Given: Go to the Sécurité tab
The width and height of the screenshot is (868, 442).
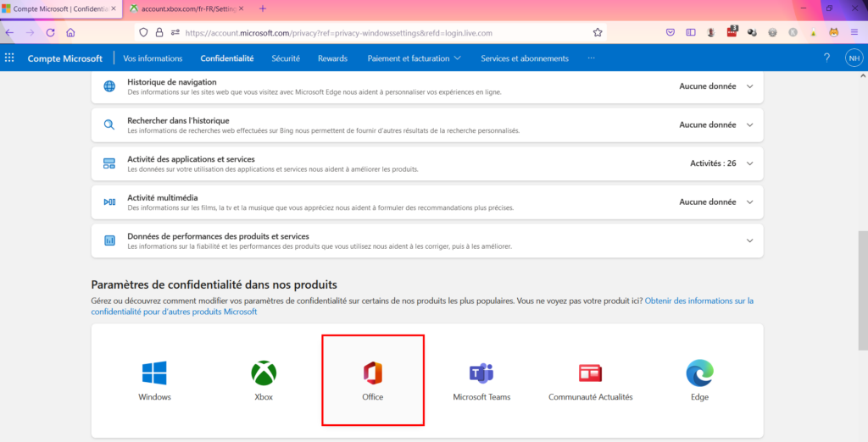Looking at the screenshot, I should [286, 58].
